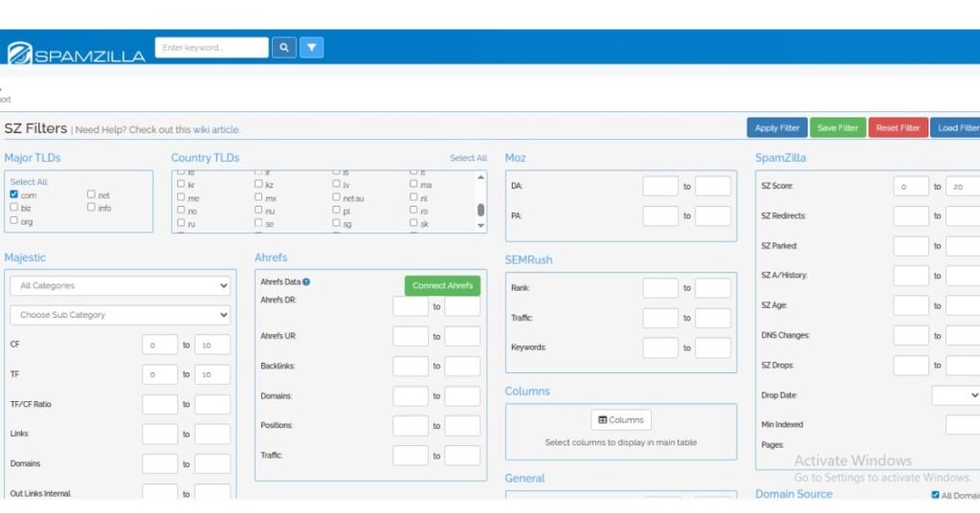Click the TF/CF Ratio minimum field
This screenshot has width=980, height=513.
point(160,404)
